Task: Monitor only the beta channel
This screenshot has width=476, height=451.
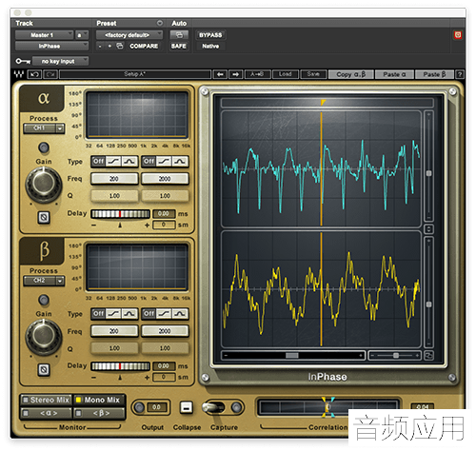Action: pos(99,413)
